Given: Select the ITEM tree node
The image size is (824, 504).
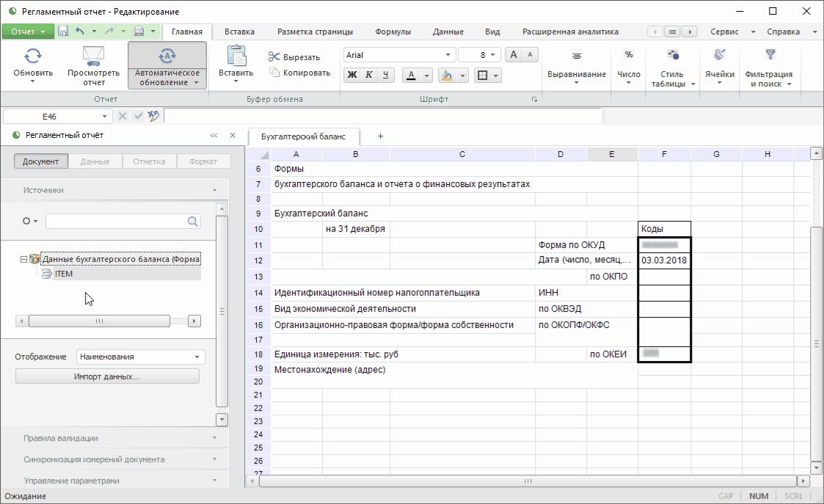Looking at the screenshot, I should [x=63, y=274].
